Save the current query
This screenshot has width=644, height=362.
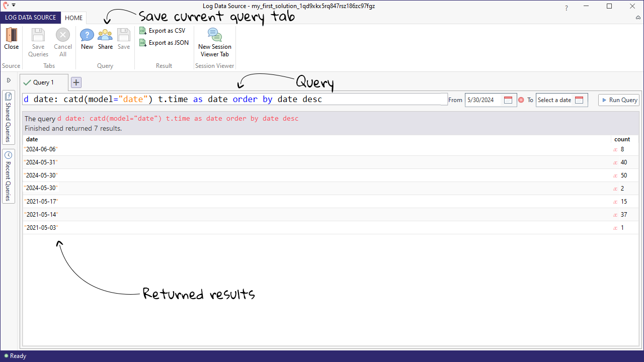(123, 40)
